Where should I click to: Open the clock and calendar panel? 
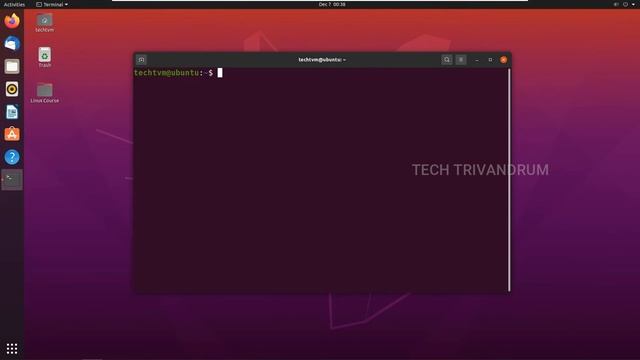pos(332,4)
